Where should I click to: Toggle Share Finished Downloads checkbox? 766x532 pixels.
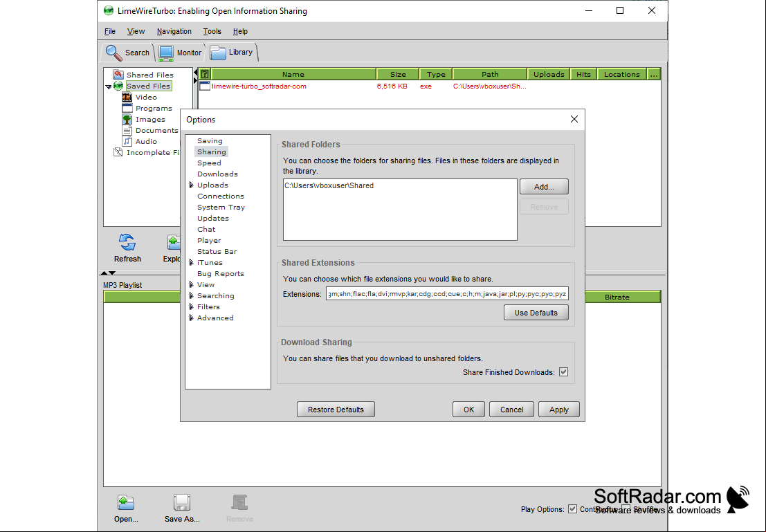(563, 372)
